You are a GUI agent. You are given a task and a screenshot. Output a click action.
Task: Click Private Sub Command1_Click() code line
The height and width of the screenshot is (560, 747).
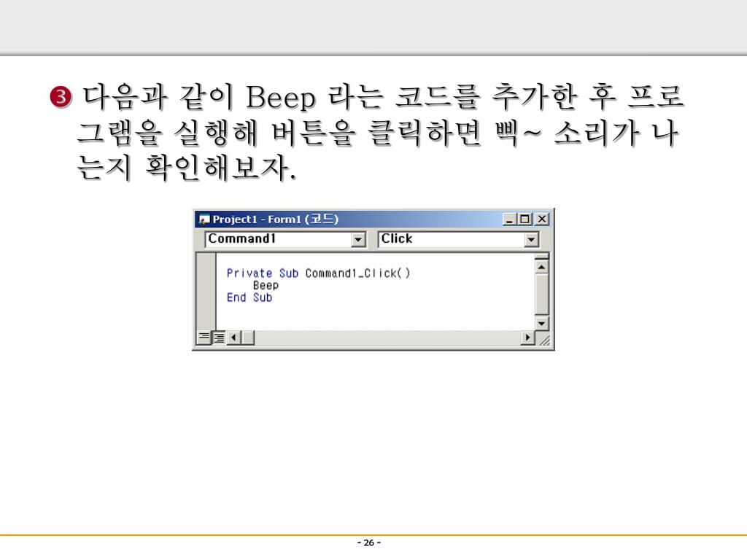coord(318,273)
